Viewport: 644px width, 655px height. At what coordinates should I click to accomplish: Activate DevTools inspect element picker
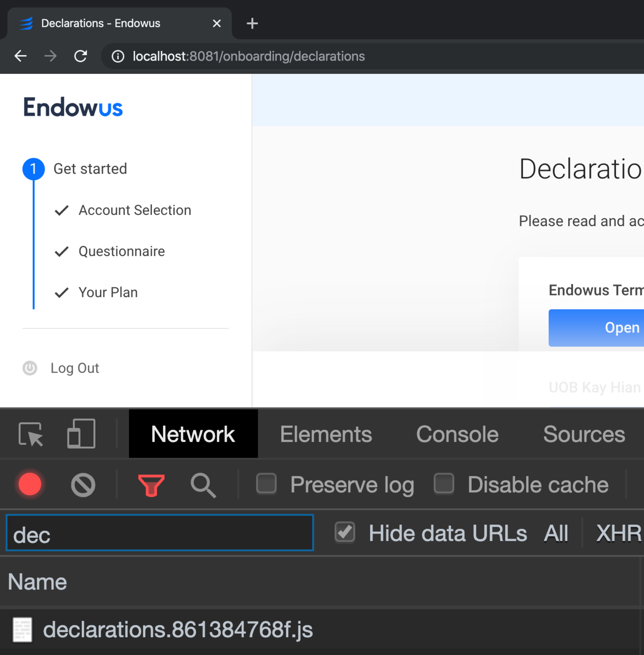click(31, 434)
